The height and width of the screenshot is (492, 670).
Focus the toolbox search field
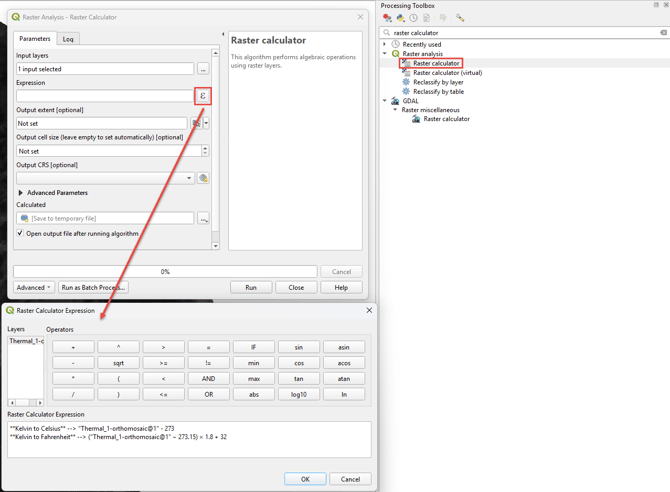click(524, 32)
